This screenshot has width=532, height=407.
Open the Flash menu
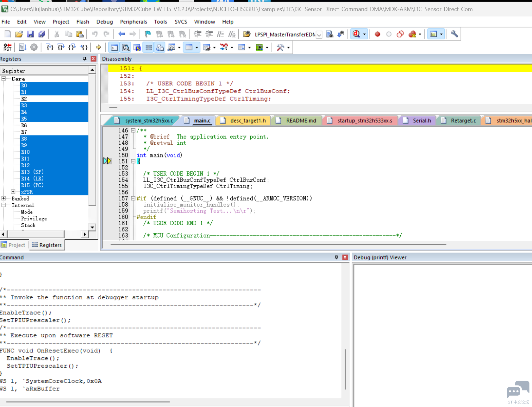coord(83,22)
